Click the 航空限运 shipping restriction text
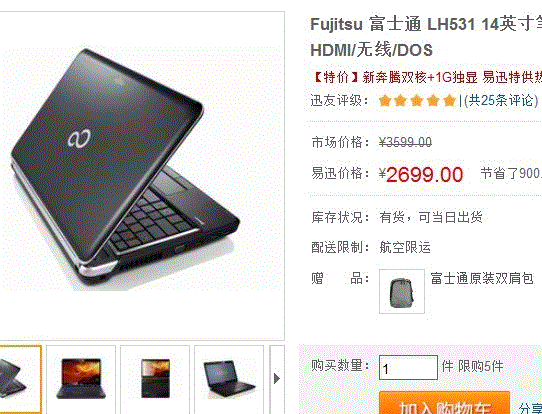The height and width of the screenshot is (414, 542). coord(405,247)
